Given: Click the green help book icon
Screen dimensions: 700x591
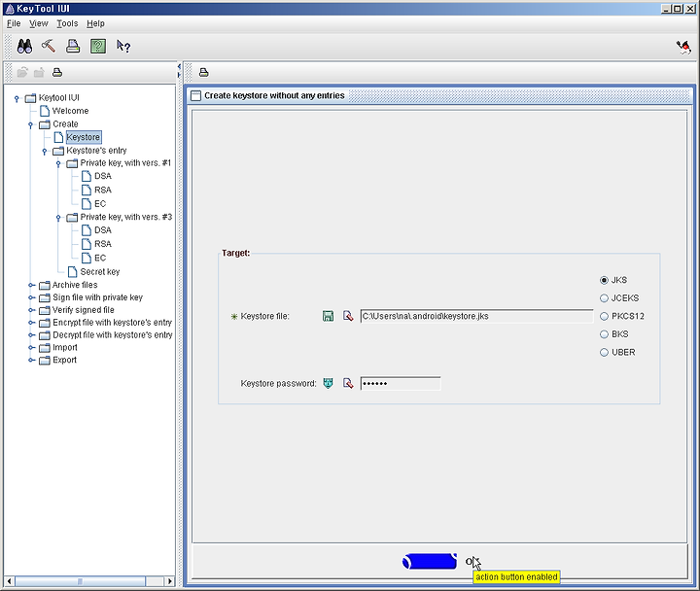Looking at the screenshot, I should 98,46.
